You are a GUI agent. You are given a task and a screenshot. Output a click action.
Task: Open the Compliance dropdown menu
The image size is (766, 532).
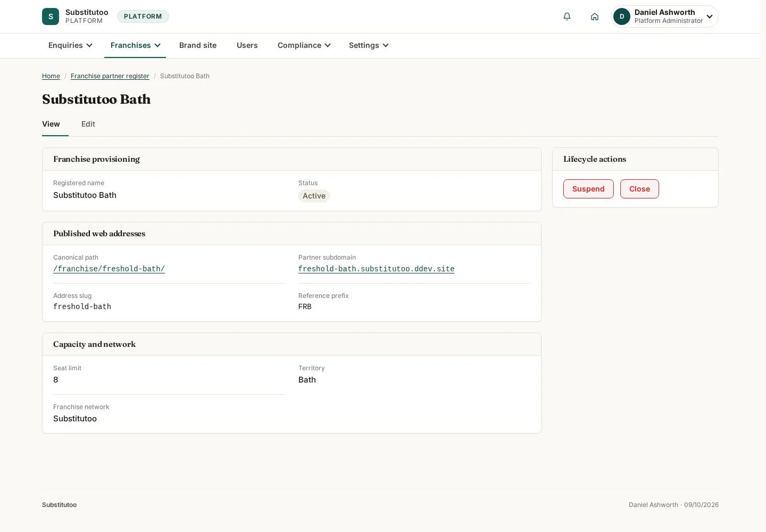pyautogui.click(x=304, y=45)
